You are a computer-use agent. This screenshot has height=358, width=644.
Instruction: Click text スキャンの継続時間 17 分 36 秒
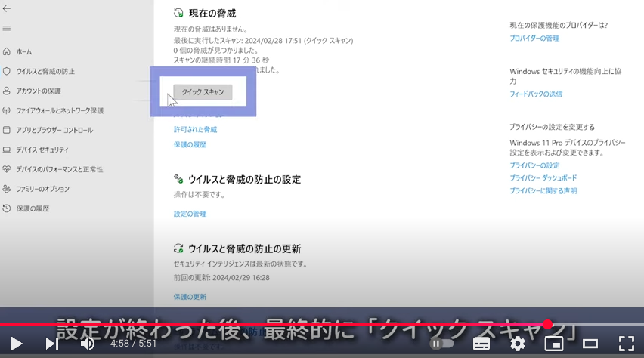click(221, 60)
